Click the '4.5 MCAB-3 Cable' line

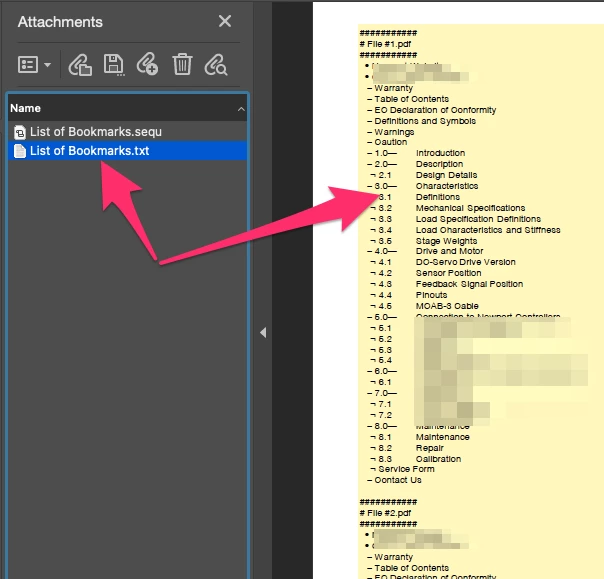424,306
